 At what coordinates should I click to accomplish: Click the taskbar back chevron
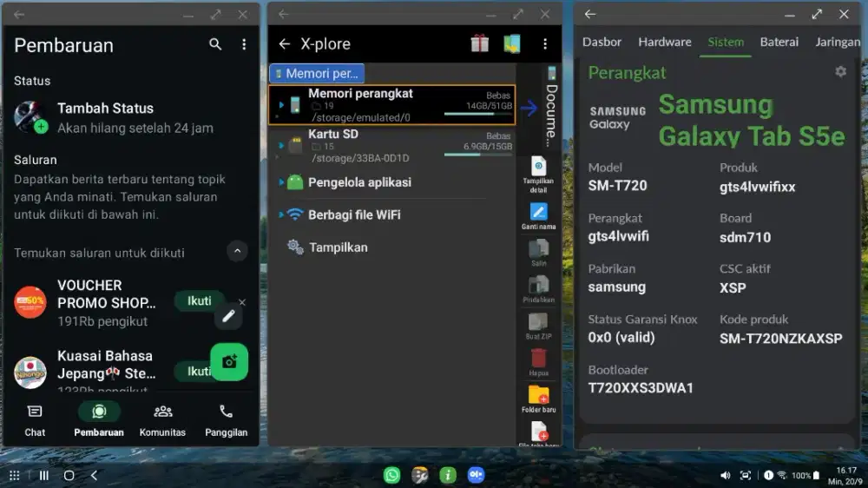tap(94, 475)
